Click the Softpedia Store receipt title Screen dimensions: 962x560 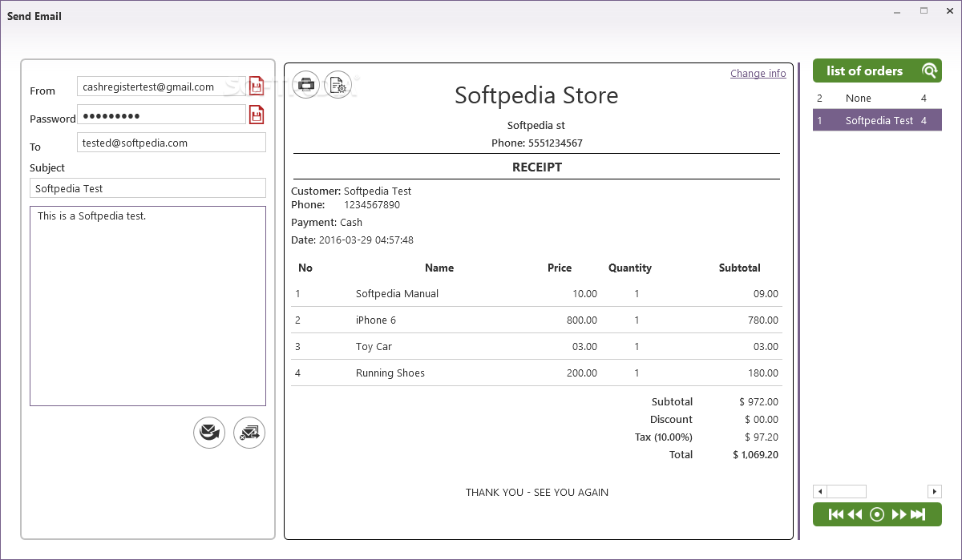coord(536,95)
